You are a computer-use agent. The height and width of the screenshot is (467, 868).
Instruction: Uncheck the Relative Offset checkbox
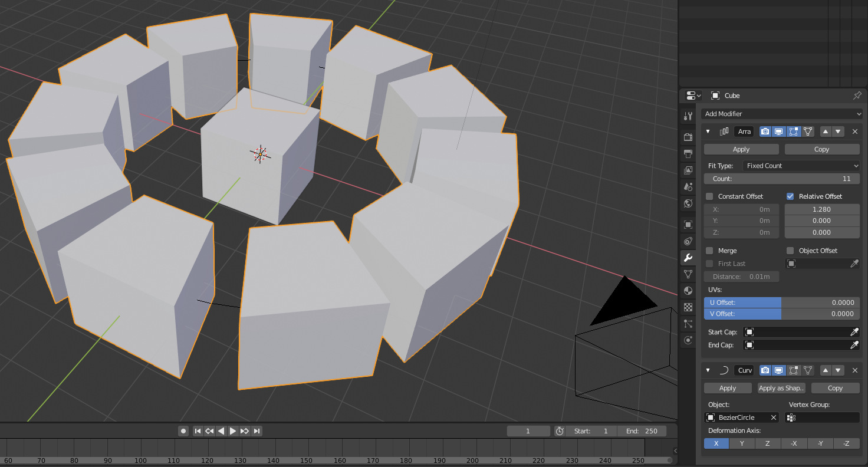pos(790,196)
